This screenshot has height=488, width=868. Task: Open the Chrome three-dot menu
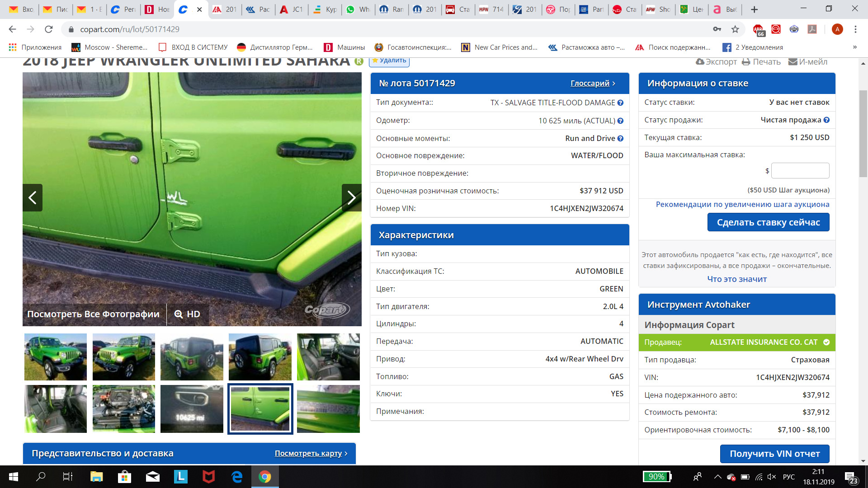coord(855,29)
